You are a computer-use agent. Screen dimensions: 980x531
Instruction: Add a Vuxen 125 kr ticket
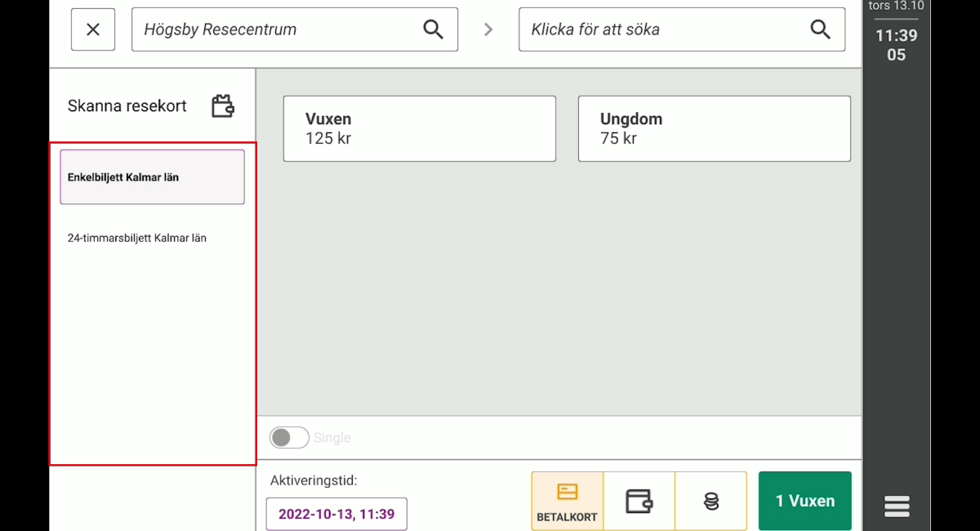click(x=420, y=128)
